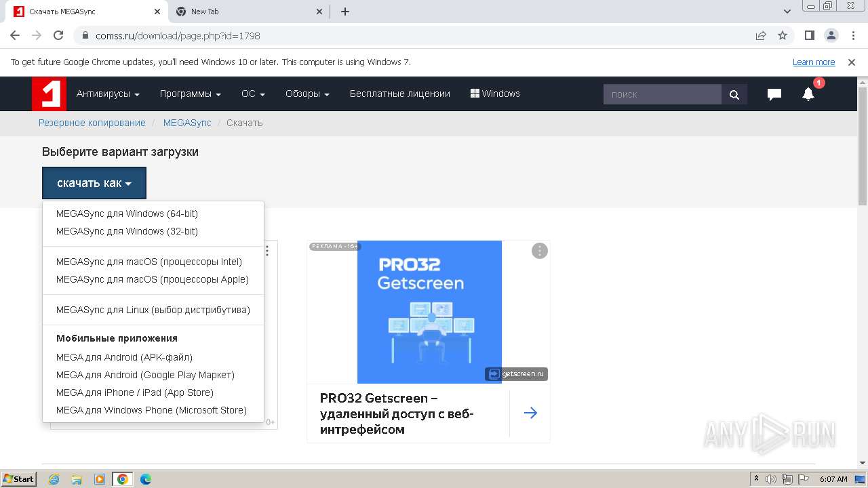Choose MEGASync для macOS (процессоры Intel)
This screenshot has width=868, height=488.
pyautogui.click(x=149, y=262)
